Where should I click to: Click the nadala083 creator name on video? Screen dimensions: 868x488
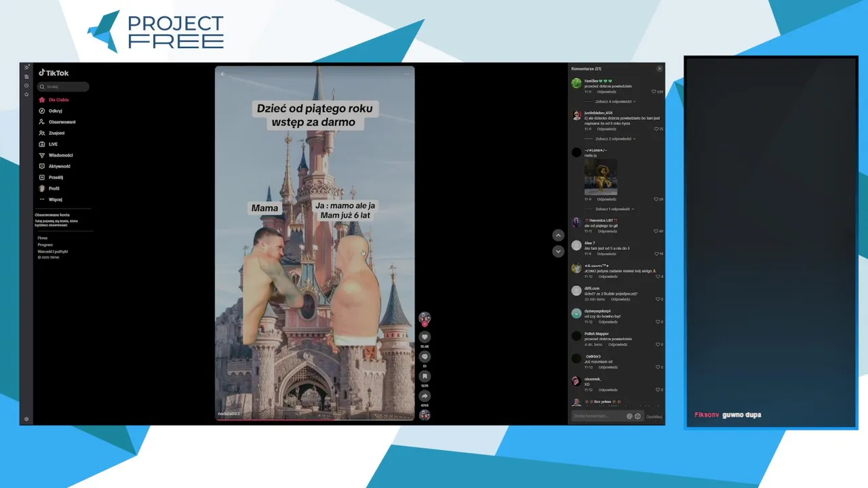(229, 413)
